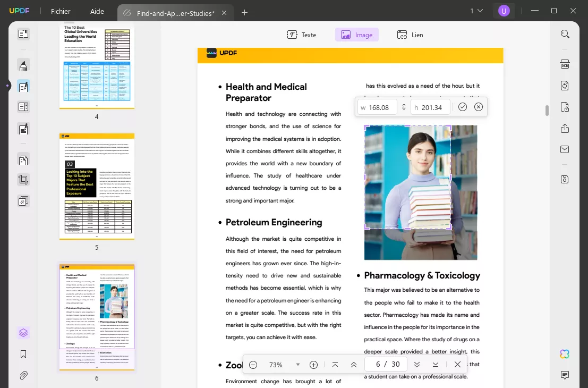This screenshot has height=388, width=588.
Task: Select the Texte edit mode
Action: [x=302, y=35]
